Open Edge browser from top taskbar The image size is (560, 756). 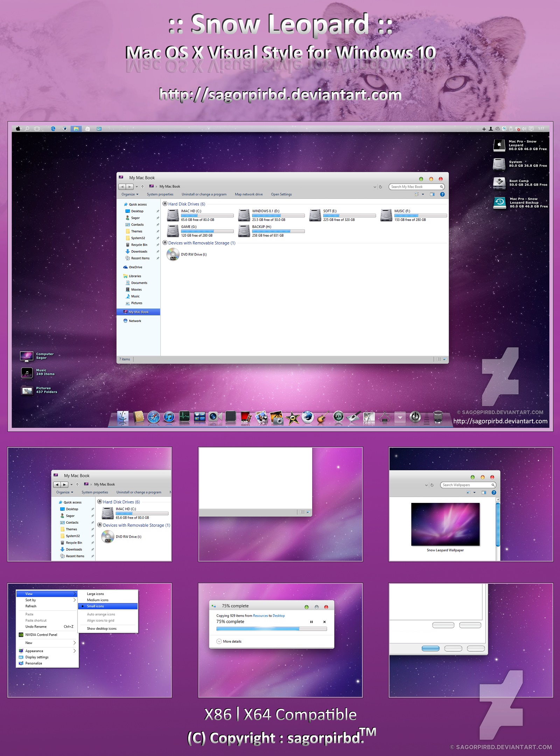tap(53, 128)
